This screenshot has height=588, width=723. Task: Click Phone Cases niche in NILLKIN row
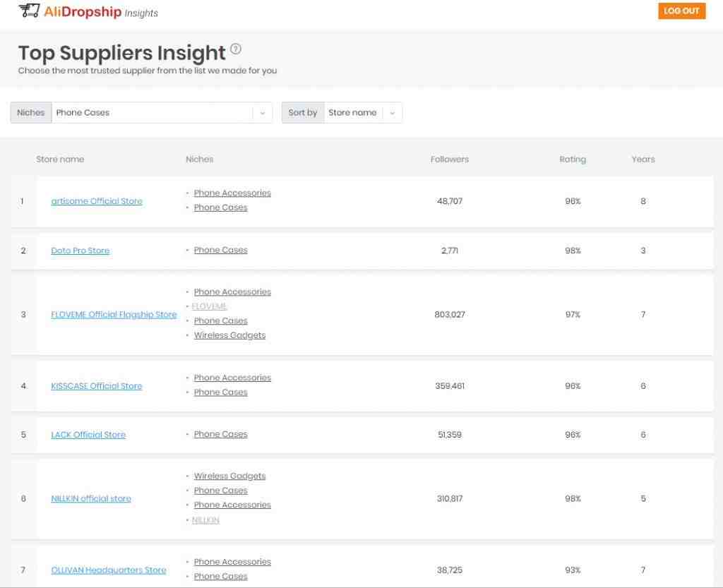(221, 491)
